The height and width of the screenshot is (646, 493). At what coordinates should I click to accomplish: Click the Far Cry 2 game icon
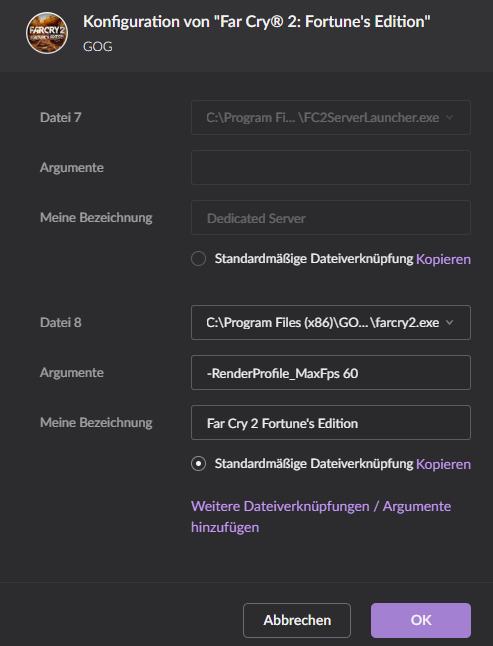47,33
